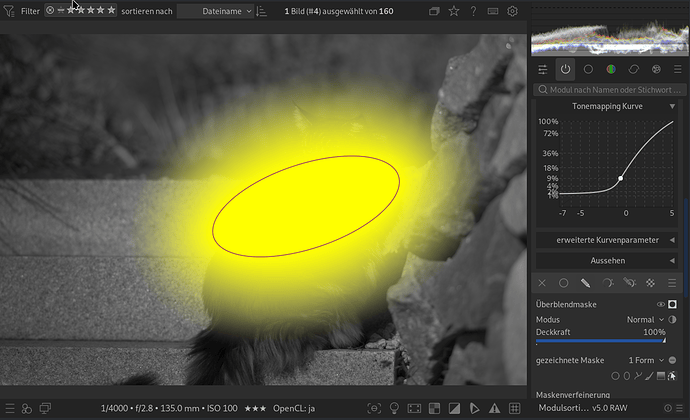Expand erweiterte Kurvenparameter section
Viewport: 690px width, 420px height.
click(607, 240)
